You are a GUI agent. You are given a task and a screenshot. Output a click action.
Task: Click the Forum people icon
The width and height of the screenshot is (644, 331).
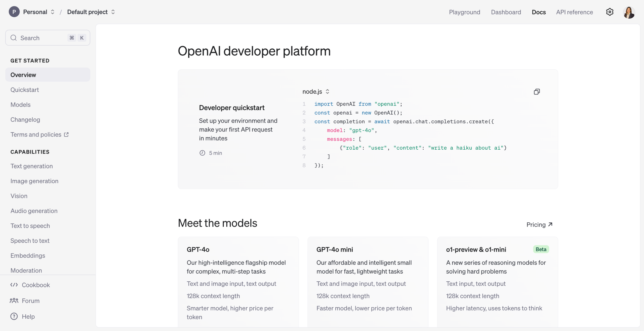tap(14, 301)
